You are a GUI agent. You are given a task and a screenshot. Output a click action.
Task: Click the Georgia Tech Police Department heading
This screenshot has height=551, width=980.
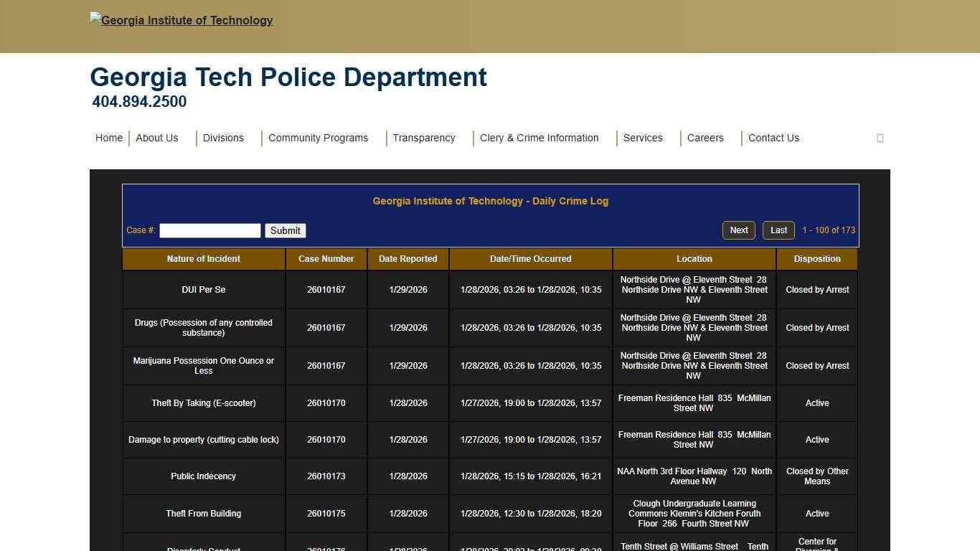(288, 77)
